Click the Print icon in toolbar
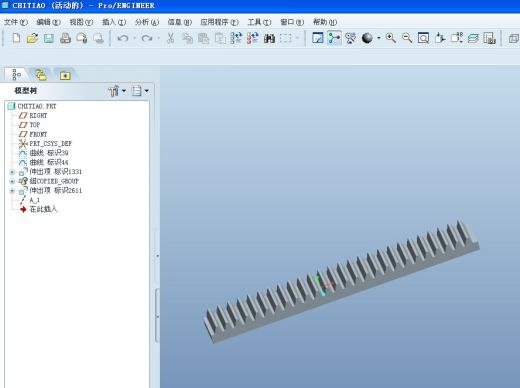 (65, 39)
